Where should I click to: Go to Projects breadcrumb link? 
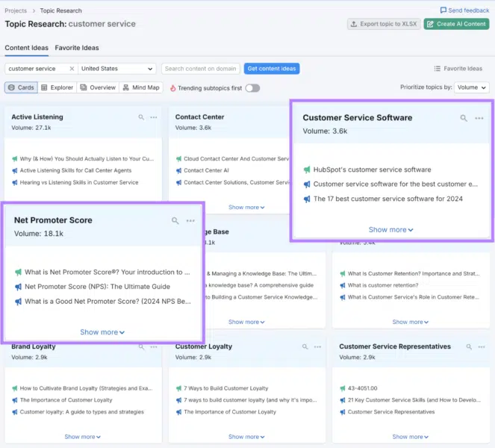pos(16,10)
